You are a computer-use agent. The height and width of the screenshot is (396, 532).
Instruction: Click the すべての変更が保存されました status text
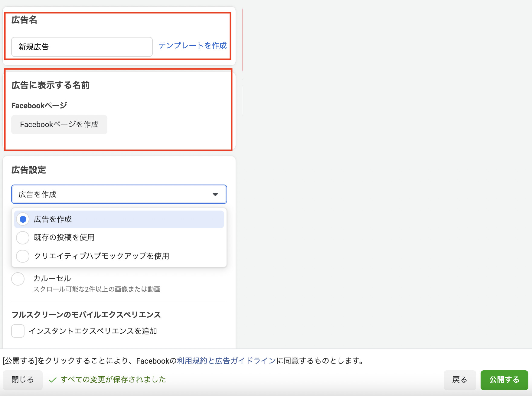(113, 380)
